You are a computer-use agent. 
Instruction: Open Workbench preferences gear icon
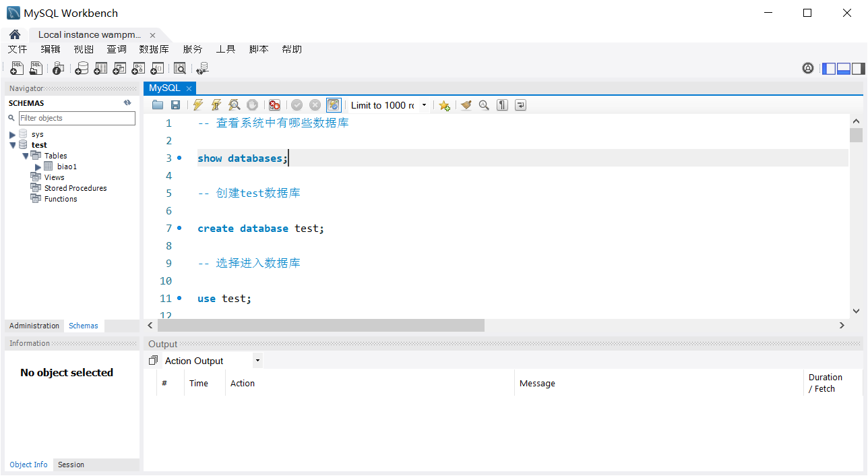808,68
